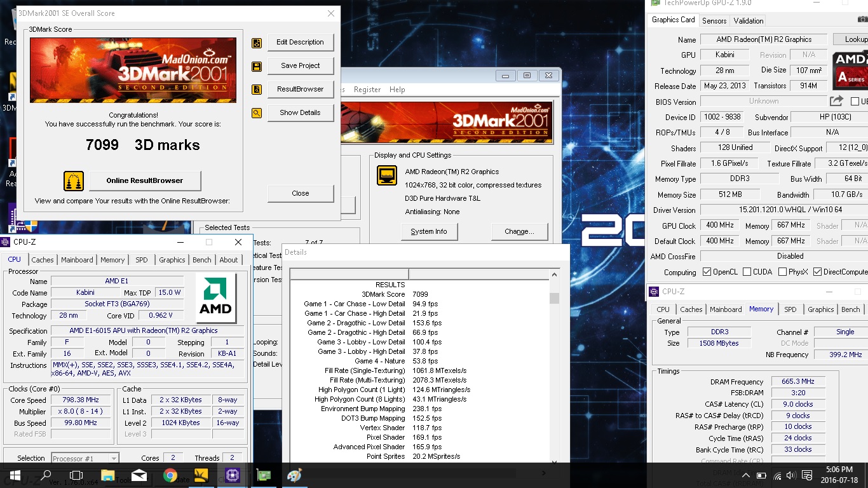This screenshot has width=868, height=488.
Task: Click the network icon in system tray
Action: [x=777, y=475]
